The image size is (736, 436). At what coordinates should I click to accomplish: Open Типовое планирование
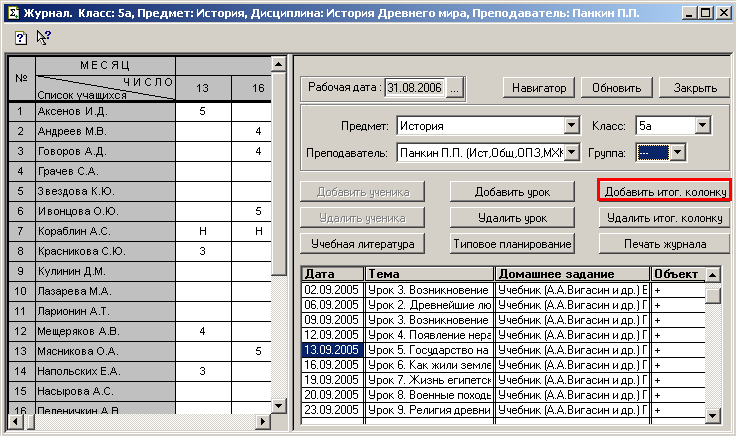point(511,243)
